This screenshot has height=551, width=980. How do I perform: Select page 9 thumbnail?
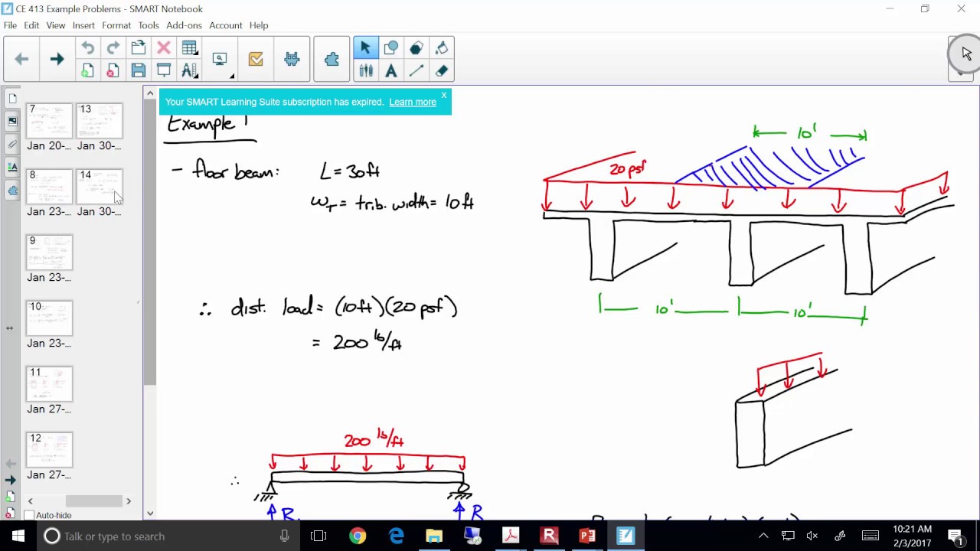click(x=49, y=253)
